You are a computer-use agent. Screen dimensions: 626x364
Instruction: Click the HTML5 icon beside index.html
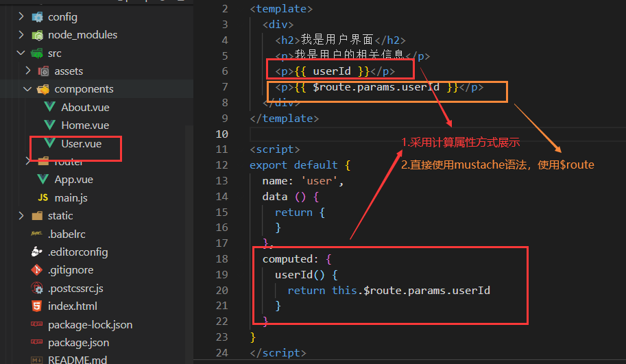coord(37,306)
